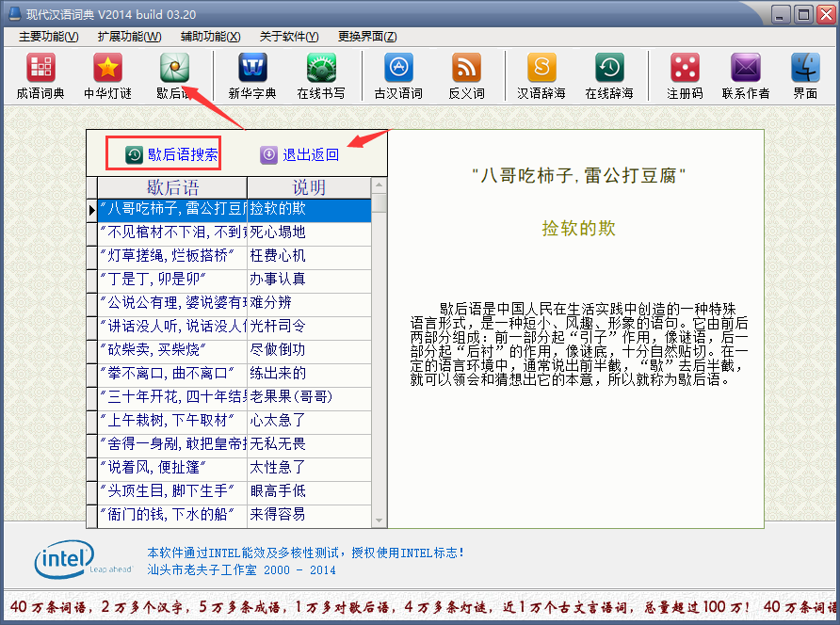840x625 pixels.
Task: Click the 说明 column header
Action: (309, 187)
